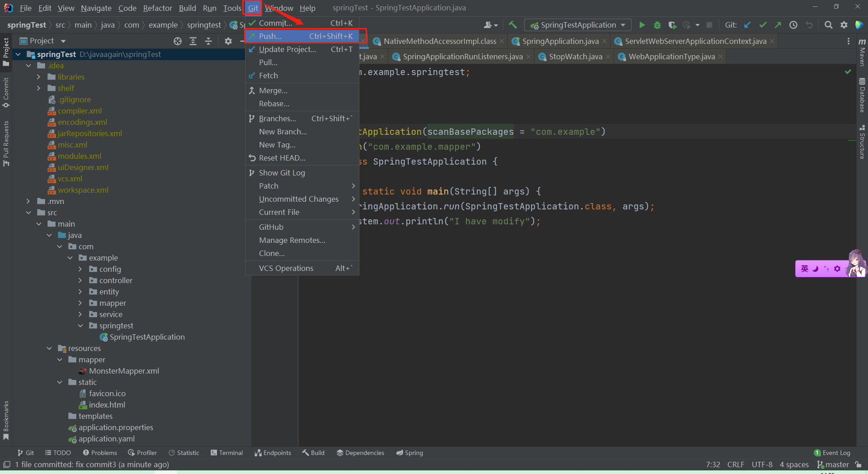Click the 7:32 cursor position widget
Image resolution: width=868 pixels, height=474 pixels.
click(713, 465)
